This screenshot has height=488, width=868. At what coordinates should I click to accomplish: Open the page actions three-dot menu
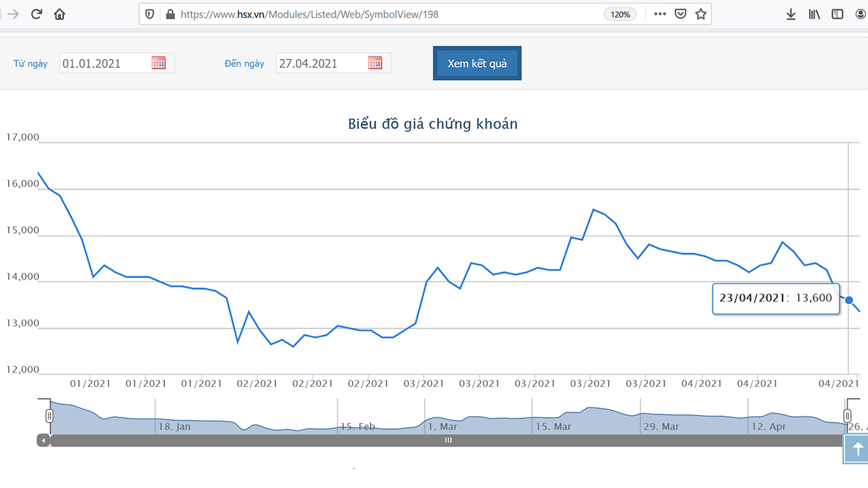(660, 14)
